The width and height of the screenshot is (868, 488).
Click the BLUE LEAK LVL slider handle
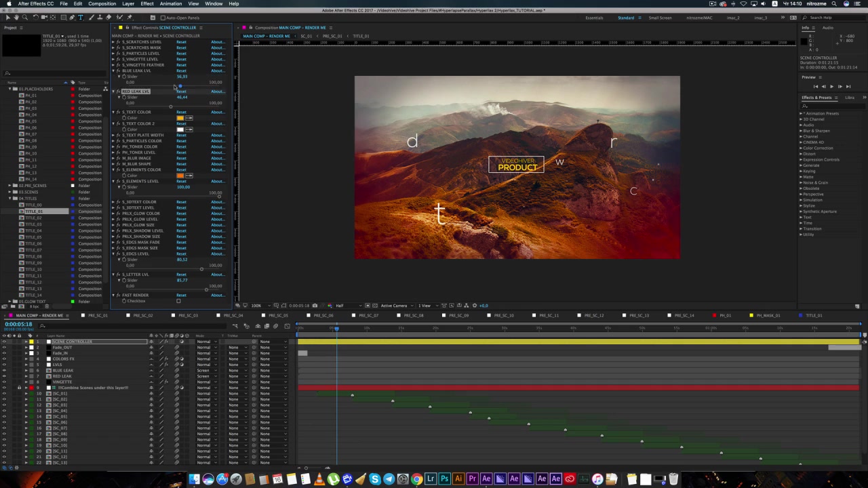180,86
